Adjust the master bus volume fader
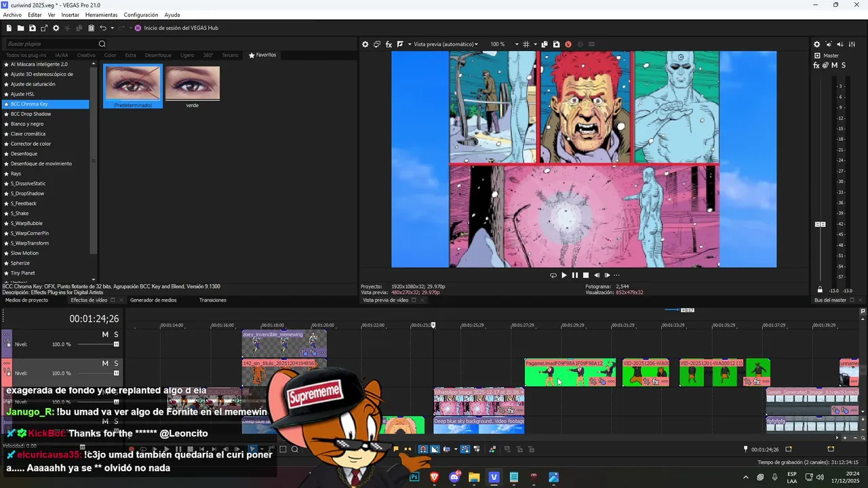This screenshot has height=488, width=868. point(820,224)
